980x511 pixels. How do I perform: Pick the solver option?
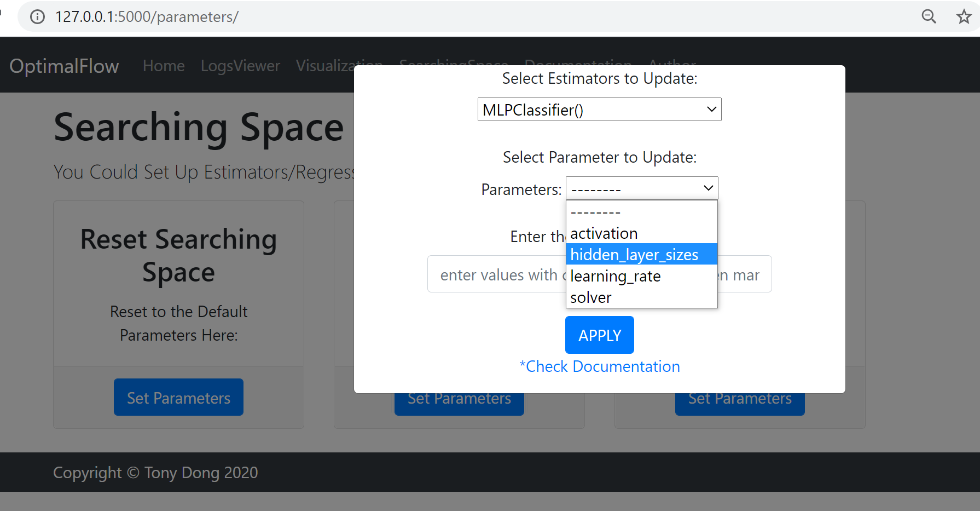[x=591, y=297]
